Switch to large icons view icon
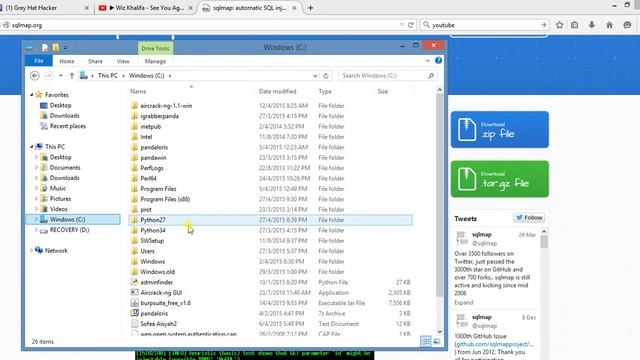The image size is (640, 360). 437,341
